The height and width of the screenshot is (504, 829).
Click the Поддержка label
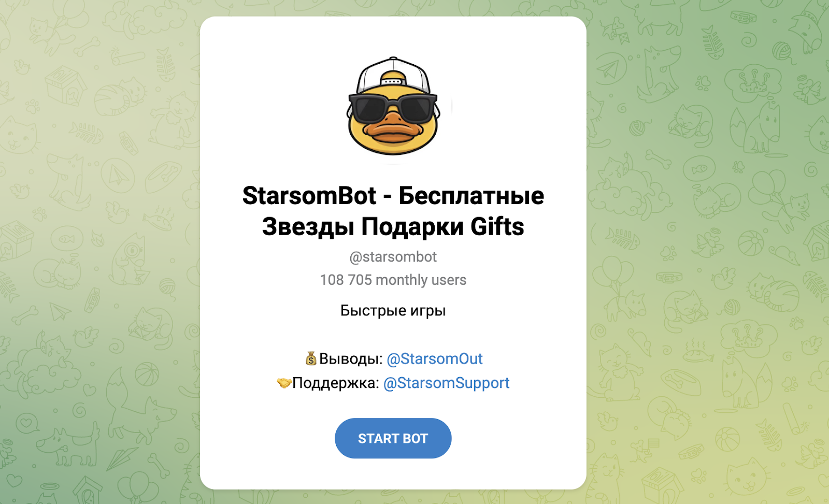pos(336,383)
